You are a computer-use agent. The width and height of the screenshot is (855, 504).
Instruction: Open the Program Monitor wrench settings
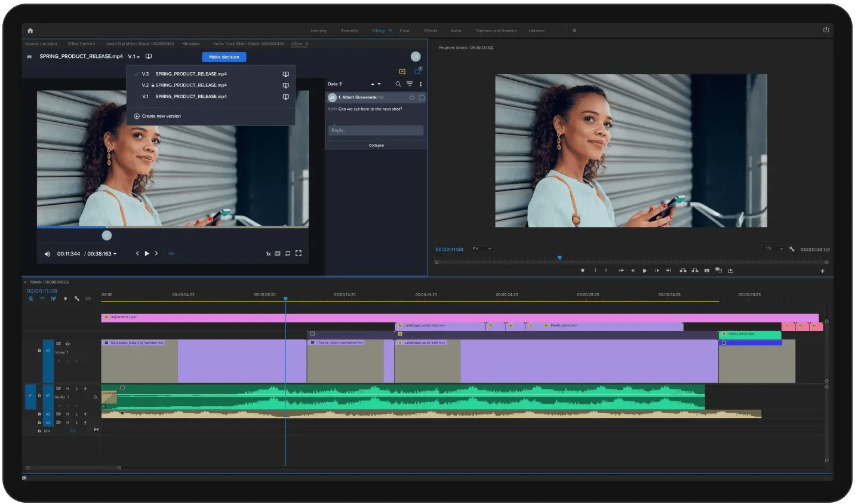[792, 249]
